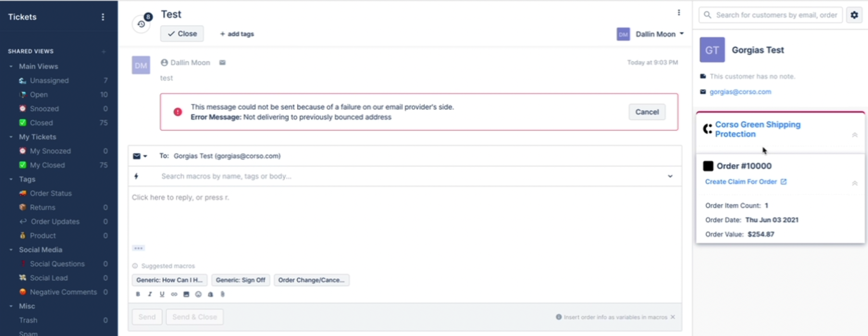Open ticket options kebab menu
868x336 pixels.
[x=678, y=13]
